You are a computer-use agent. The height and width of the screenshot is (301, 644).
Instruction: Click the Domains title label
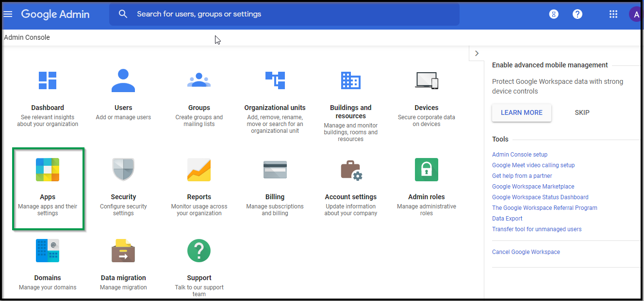(48, 278)
